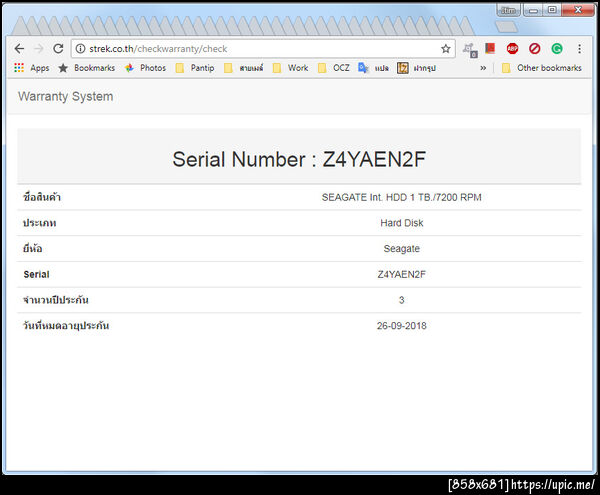
Task: Click the user profile button in title bar
Action: (508, 10)
